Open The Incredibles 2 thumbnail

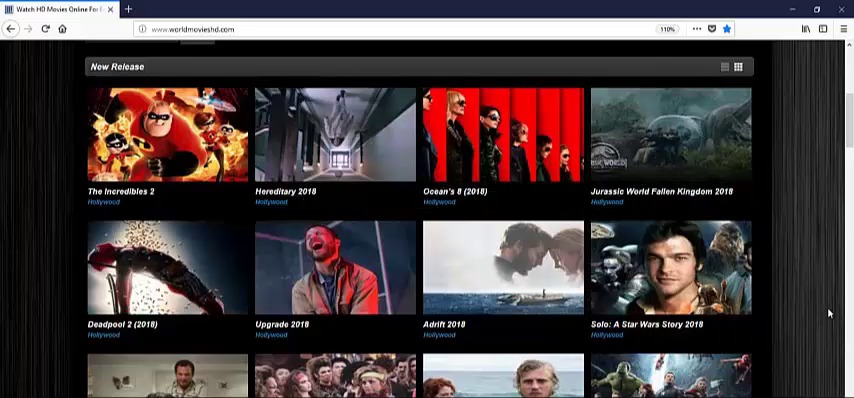(x=168, y=134)
